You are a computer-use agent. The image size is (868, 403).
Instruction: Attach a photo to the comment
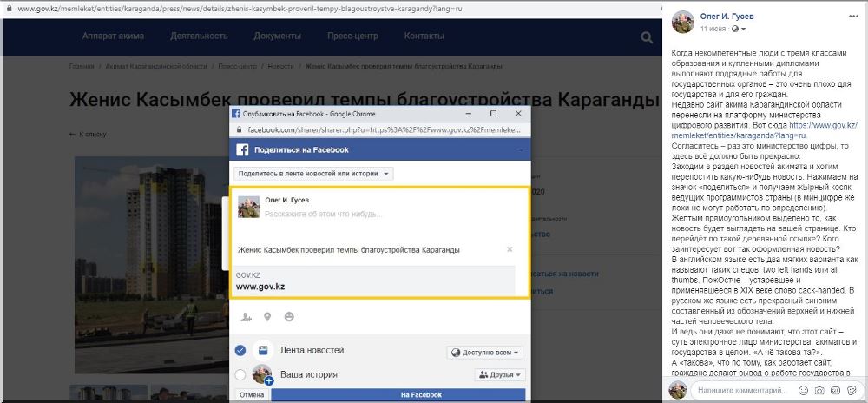tap(819, 390)
